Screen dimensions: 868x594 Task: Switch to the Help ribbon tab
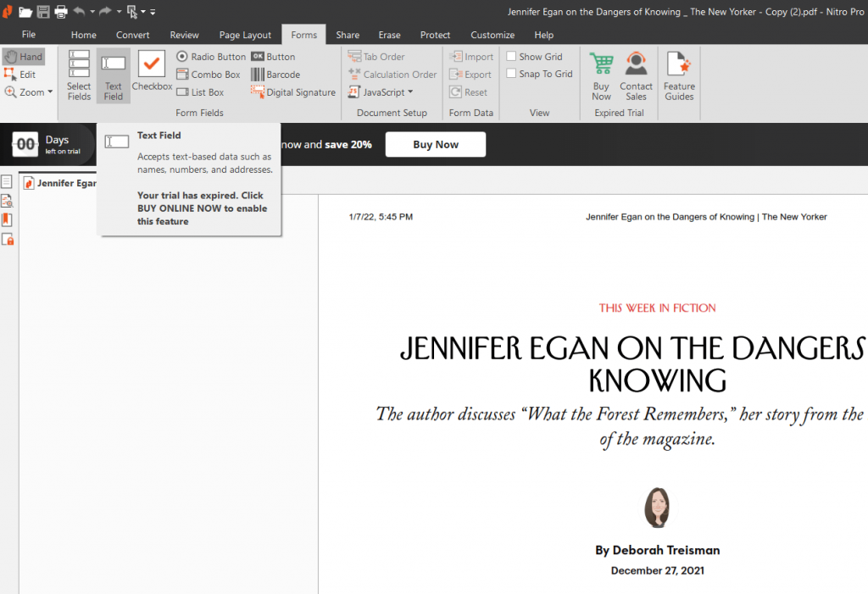[544, 35]
